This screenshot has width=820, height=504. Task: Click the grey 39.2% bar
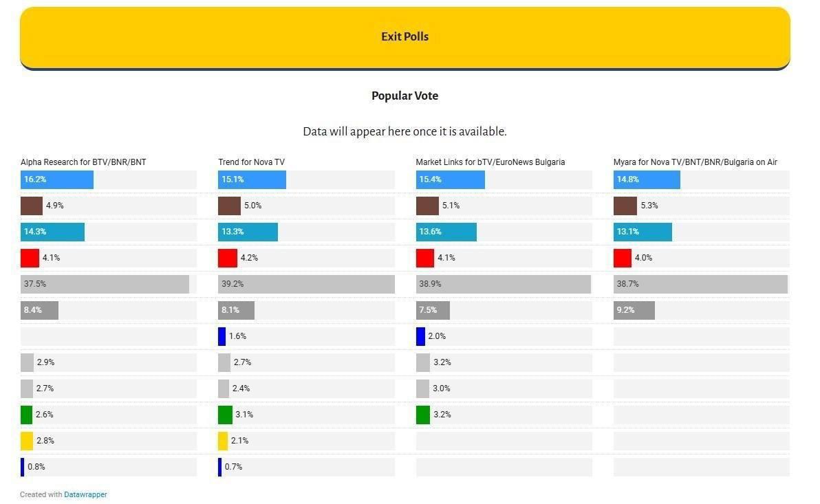tap(306, 284)
